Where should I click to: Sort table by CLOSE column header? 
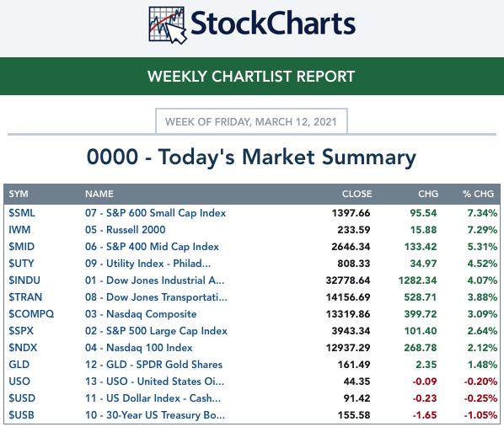click(357, 194)
